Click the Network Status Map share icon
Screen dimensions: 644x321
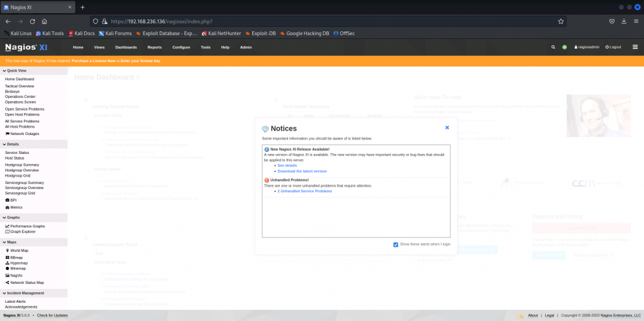[x=7, y=283]
